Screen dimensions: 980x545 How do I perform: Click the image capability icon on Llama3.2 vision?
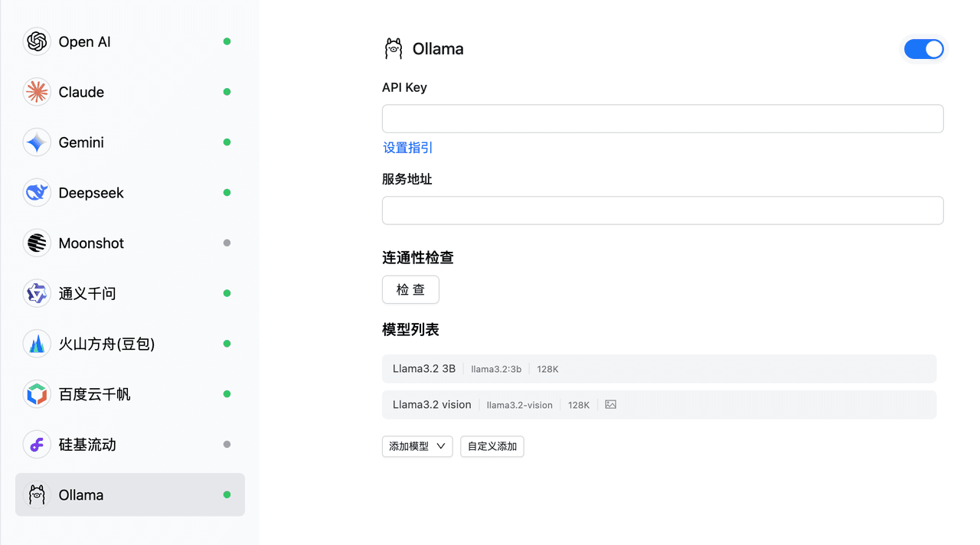[610, 404]
